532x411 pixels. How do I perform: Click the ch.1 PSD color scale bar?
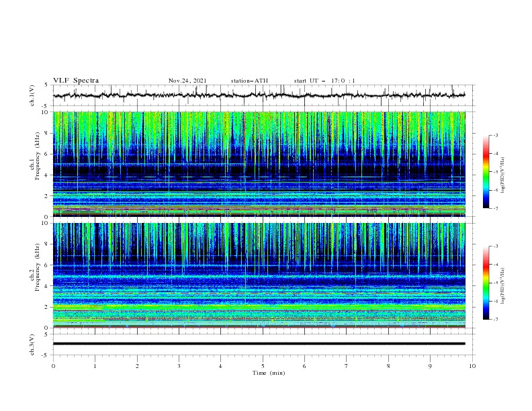coord(486,172)
